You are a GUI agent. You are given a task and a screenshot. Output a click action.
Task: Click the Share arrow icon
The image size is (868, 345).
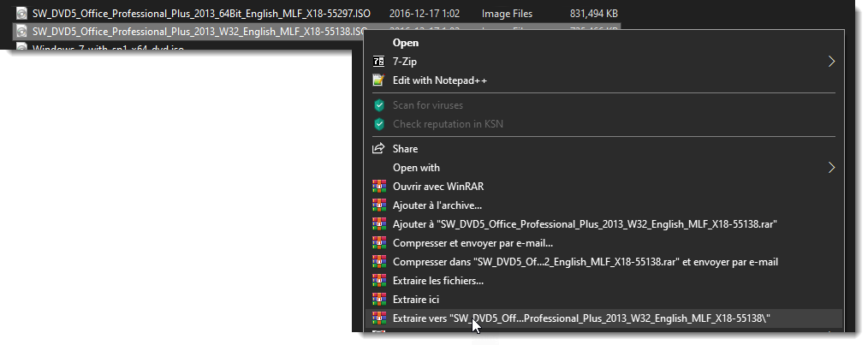(378, 148)
